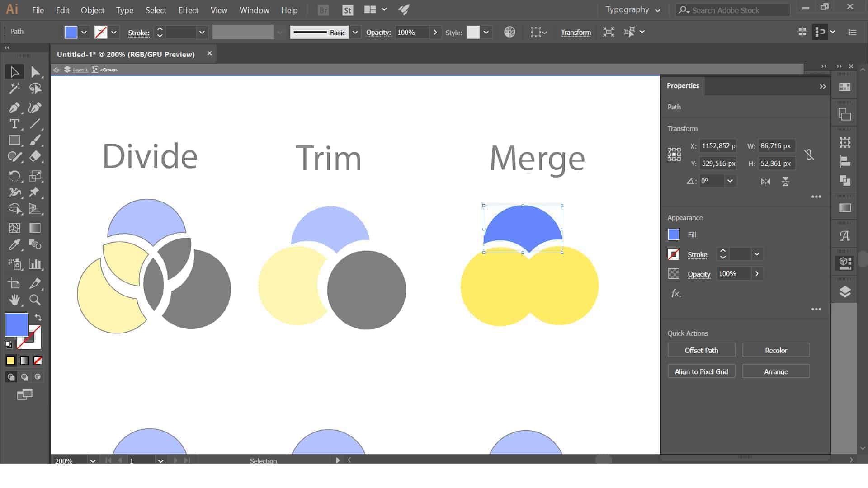Enable Draw Inside mode
This screenshot has width=868, height=488.
(x=38, y=377)
